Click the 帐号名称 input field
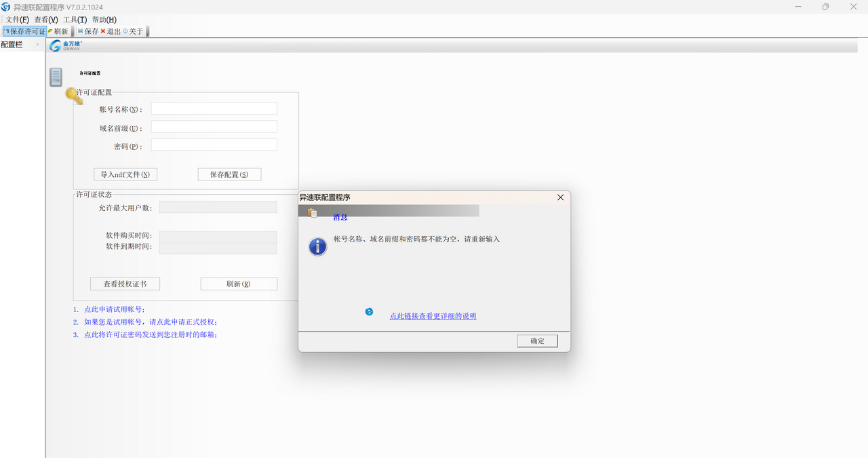 [x=214, y=108]
